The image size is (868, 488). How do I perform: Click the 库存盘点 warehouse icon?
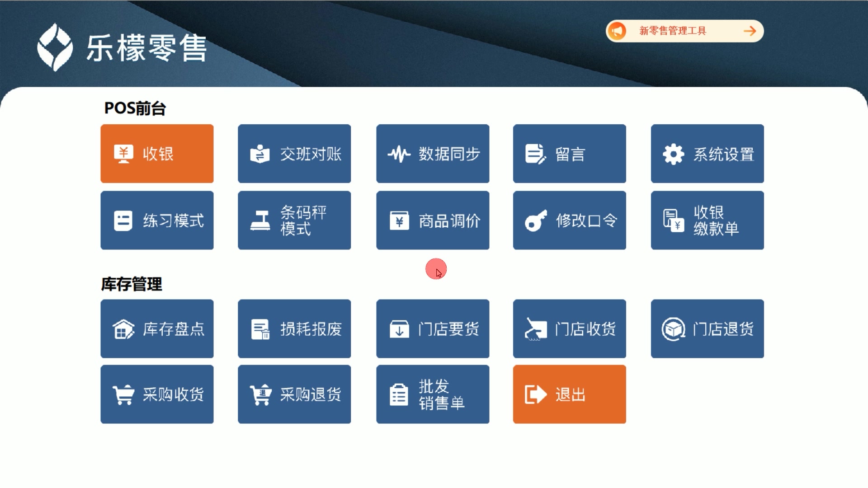click(123, 329)
